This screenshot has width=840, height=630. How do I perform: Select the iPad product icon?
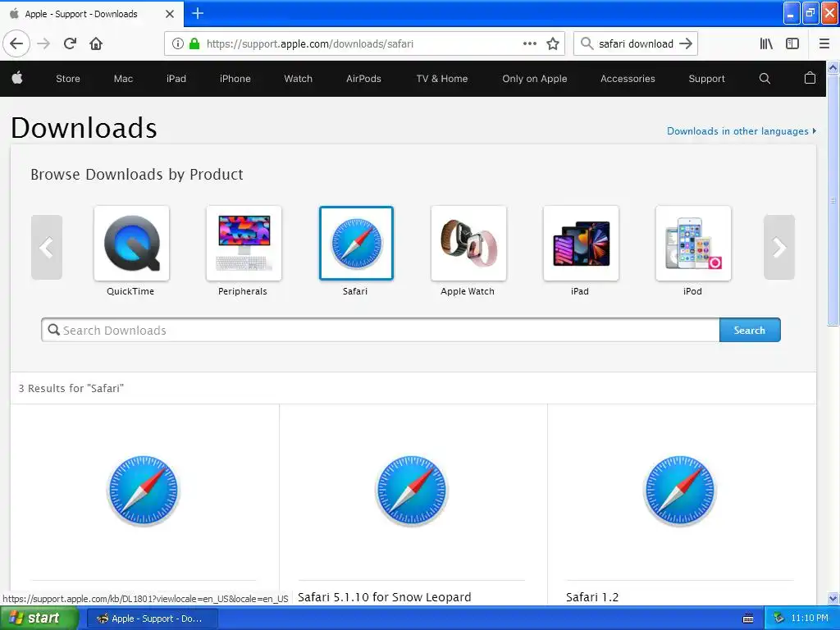click(582, 243)
